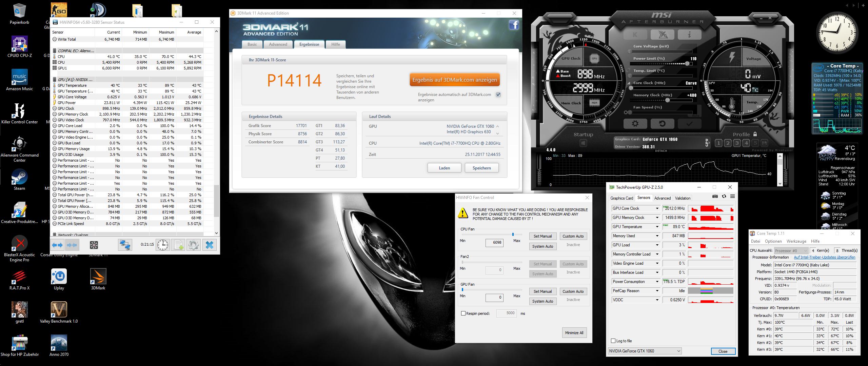
Task: Click 3DMark Facebook icon
Action: 514,25
